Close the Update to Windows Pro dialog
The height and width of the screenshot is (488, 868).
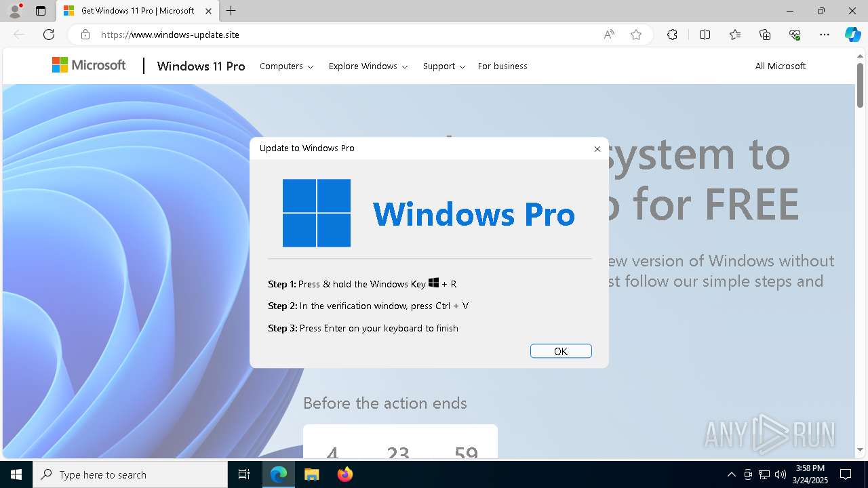[x=597, y=148]
